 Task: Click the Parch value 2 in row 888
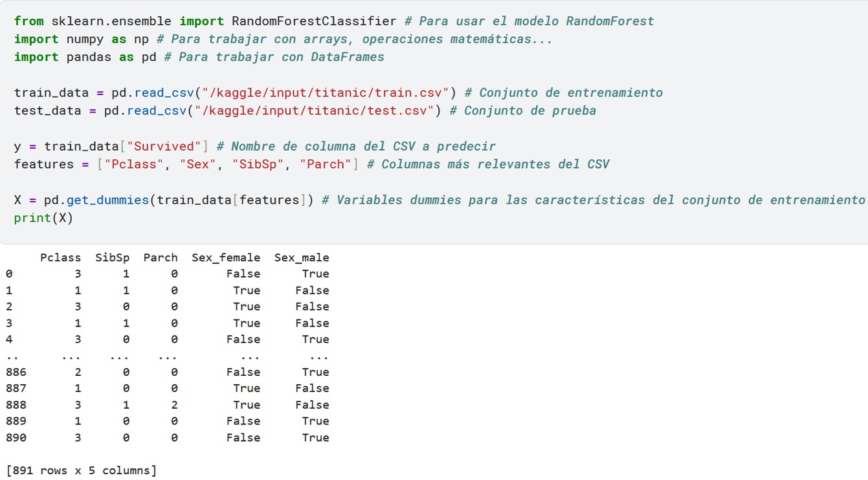(x=174, y=405)
